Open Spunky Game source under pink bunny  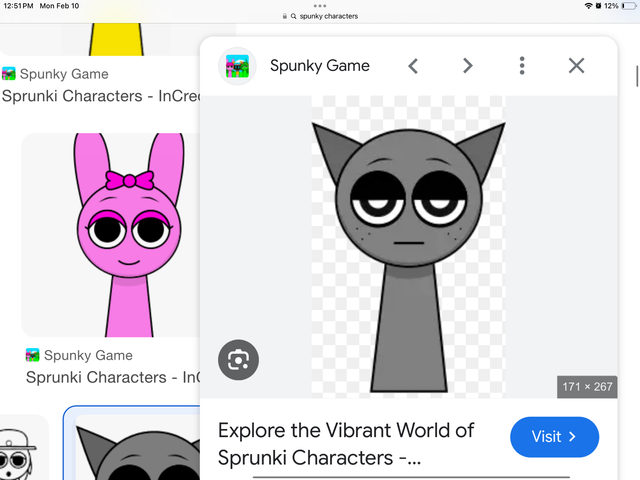click(x=79, y=355)
